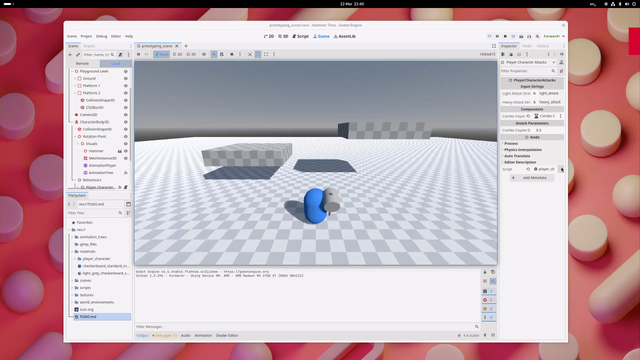Sort files in the FileSystem panel
640x360 pixels.
tap(128, 213)
